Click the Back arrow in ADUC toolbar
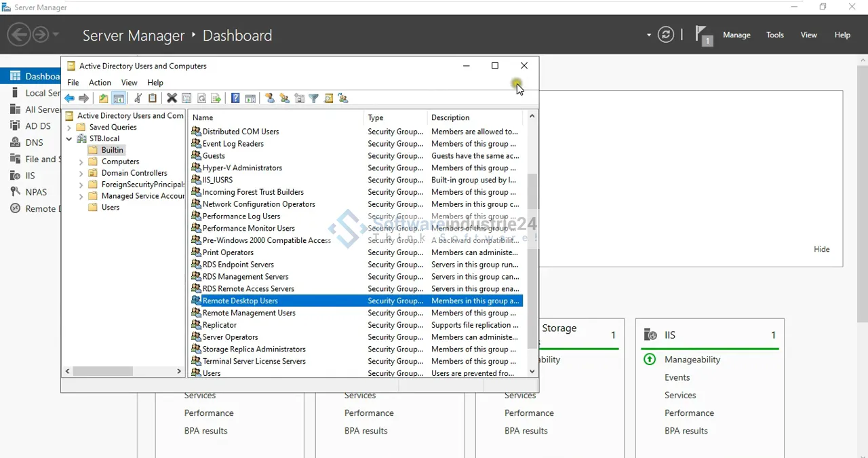Screen dimensions: 868x458 click(x=69, y=98)
